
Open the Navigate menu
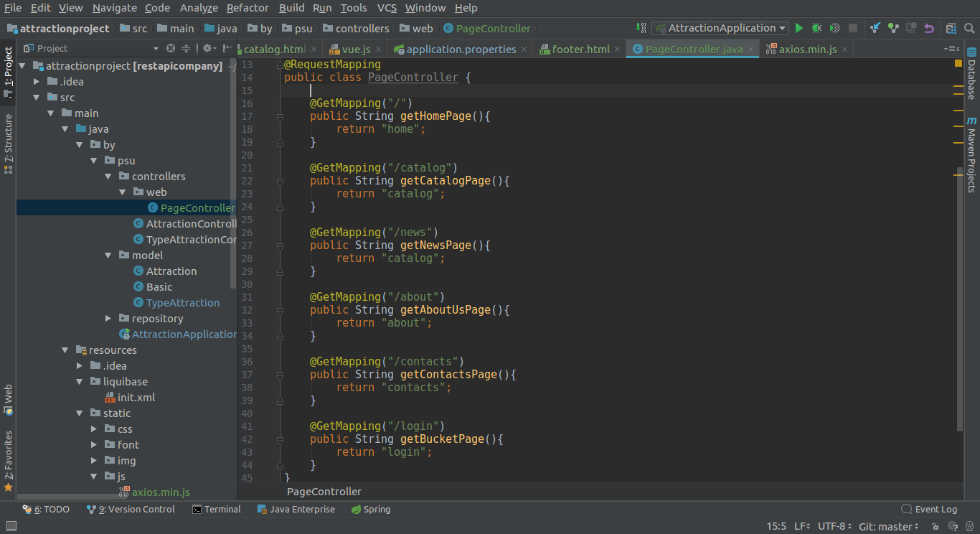coord(115,8)
